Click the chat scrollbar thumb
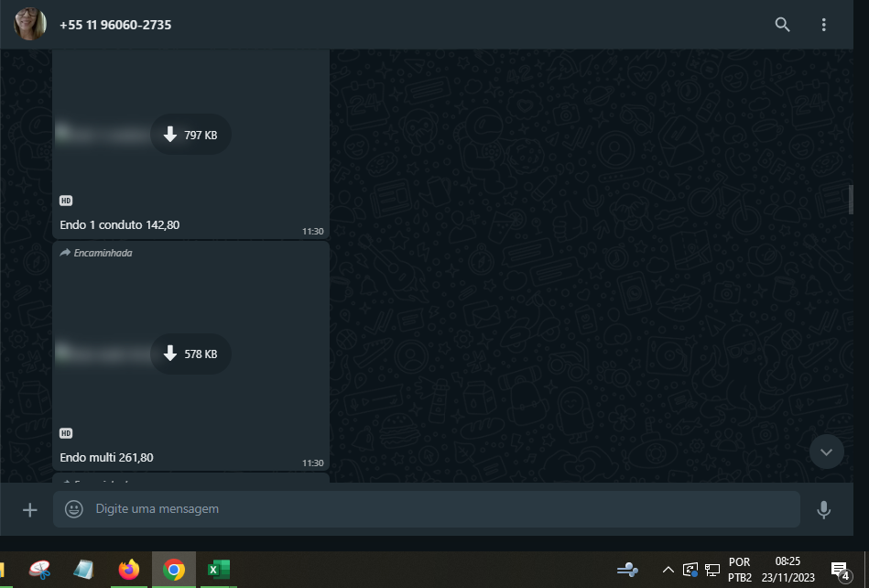The image size is (869, 588). 851,200
